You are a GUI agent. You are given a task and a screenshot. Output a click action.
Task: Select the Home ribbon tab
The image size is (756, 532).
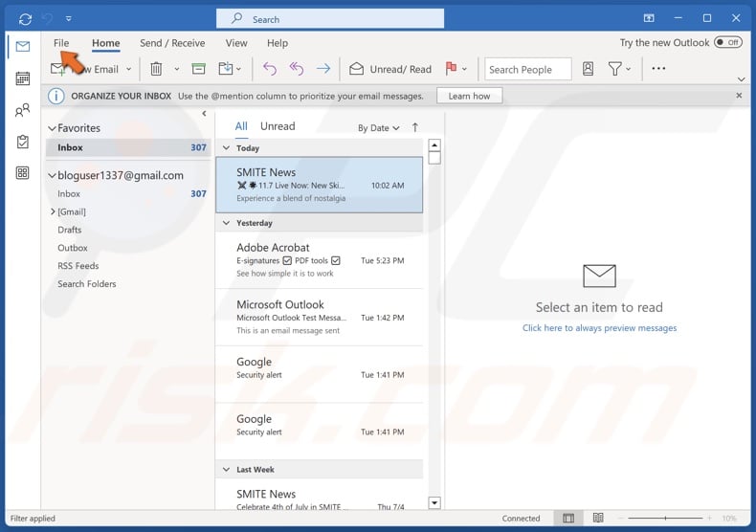(x=106, y=43)
